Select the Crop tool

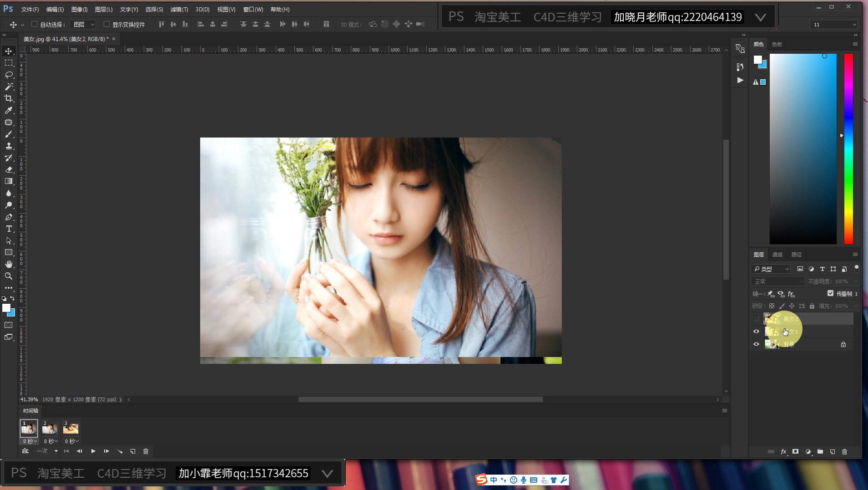click(9, 98)
